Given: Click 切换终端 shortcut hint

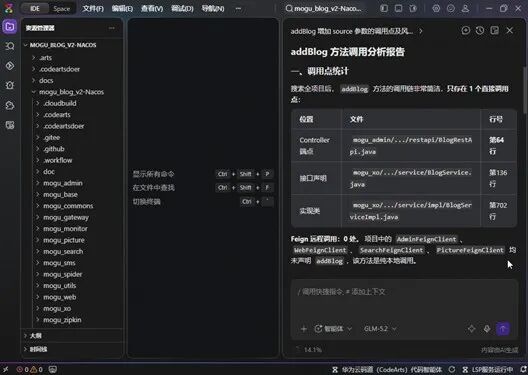Looking at the screenshot, I should 146,202.
